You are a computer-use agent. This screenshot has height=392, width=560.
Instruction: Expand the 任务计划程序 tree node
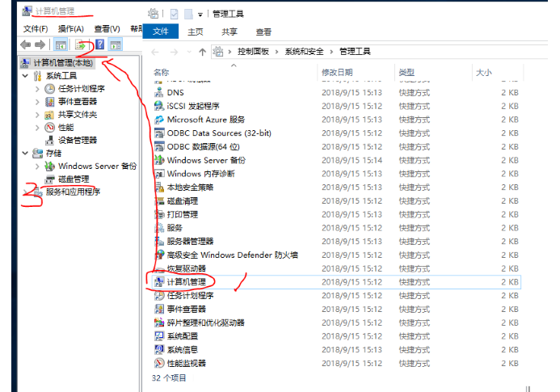click(37, 89)
